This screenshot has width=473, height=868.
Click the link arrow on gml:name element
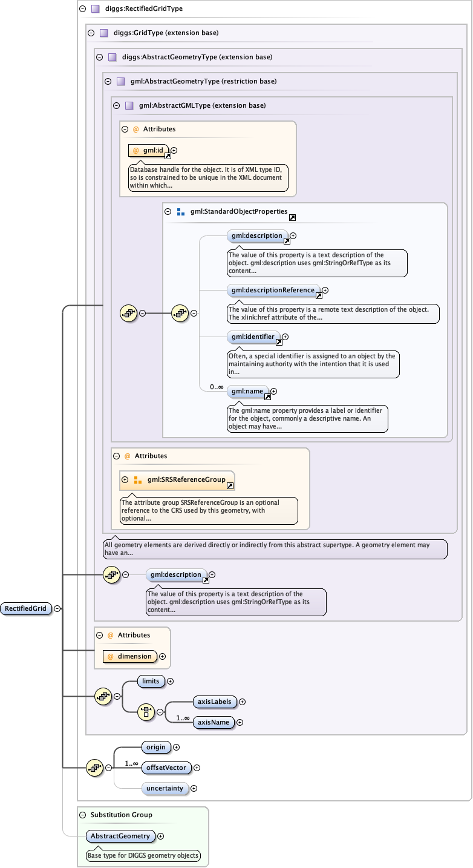tap(267, 396)
